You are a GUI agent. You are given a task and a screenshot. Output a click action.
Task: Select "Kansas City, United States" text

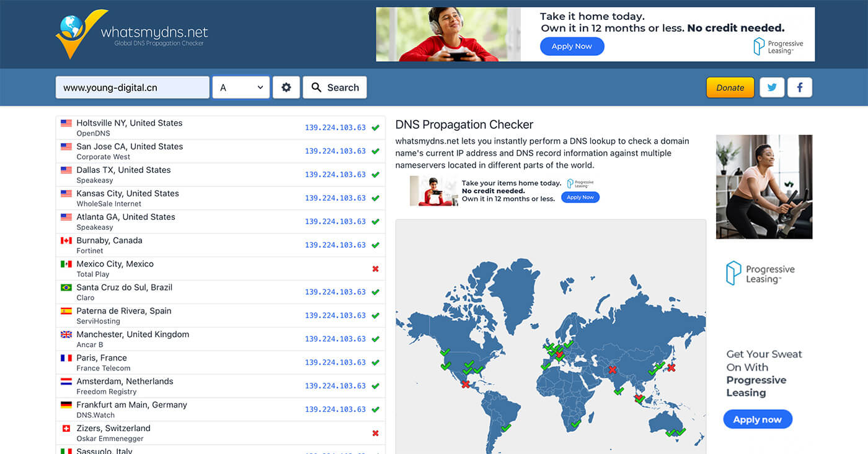(x=128, y=193)
